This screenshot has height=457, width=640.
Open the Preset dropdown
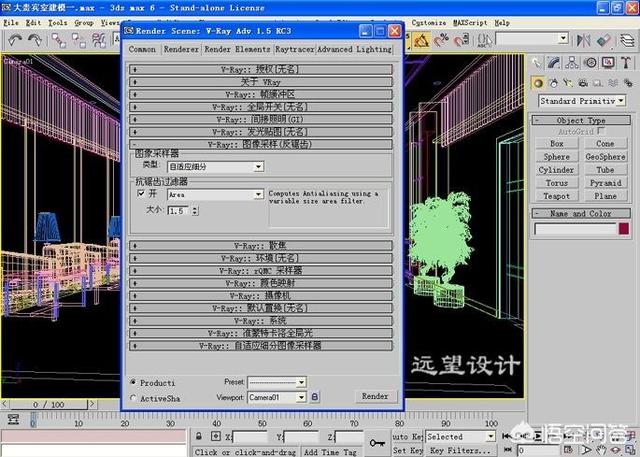(x=301, y=382)
